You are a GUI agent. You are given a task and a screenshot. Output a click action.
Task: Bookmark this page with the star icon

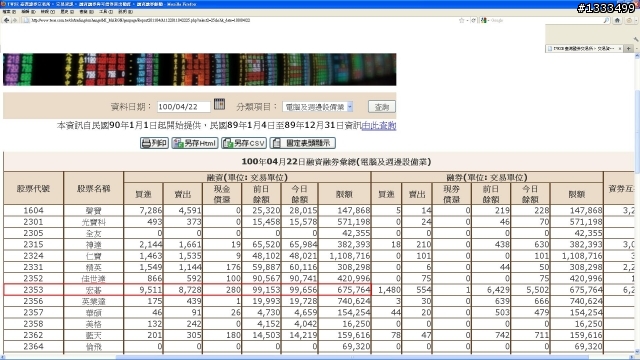[x=462, y=20]
